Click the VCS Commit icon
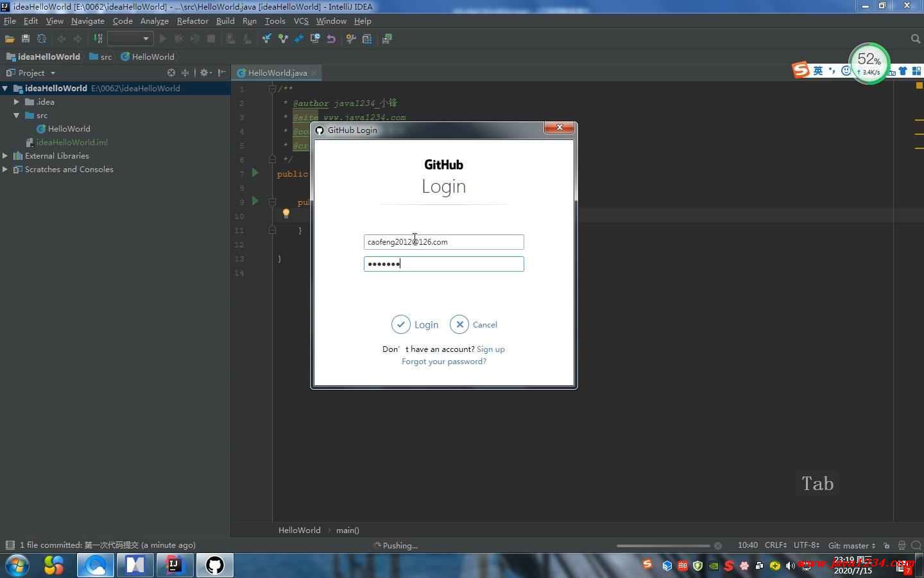Viewport: 924px width, 578px height. 282,39
